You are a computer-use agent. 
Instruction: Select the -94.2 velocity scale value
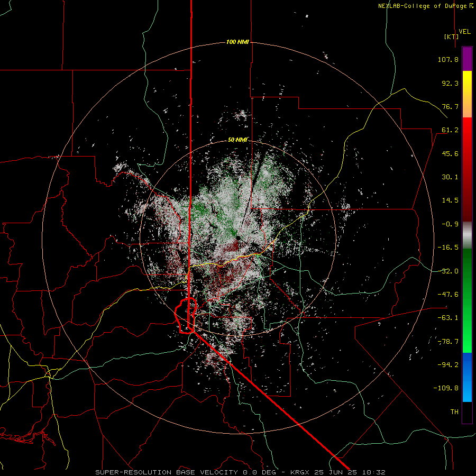[448, 365]
